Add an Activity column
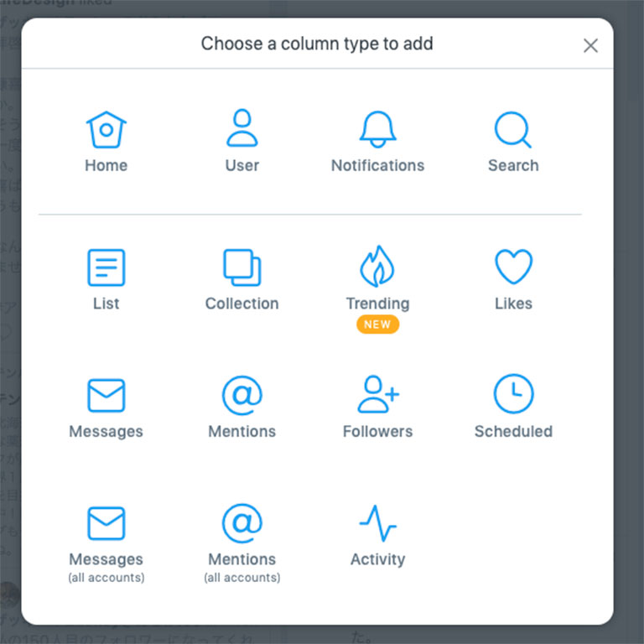Viewport: 644px width, 644px height. pos(377,524)
